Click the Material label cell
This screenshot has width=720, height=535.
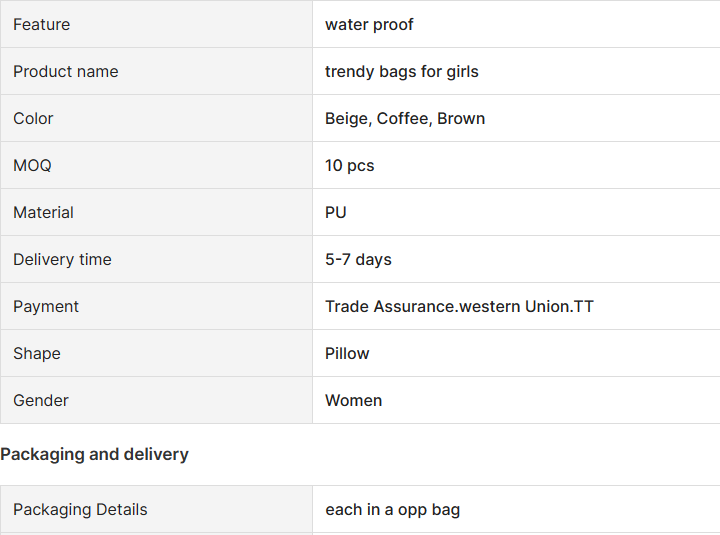point(156,212)
